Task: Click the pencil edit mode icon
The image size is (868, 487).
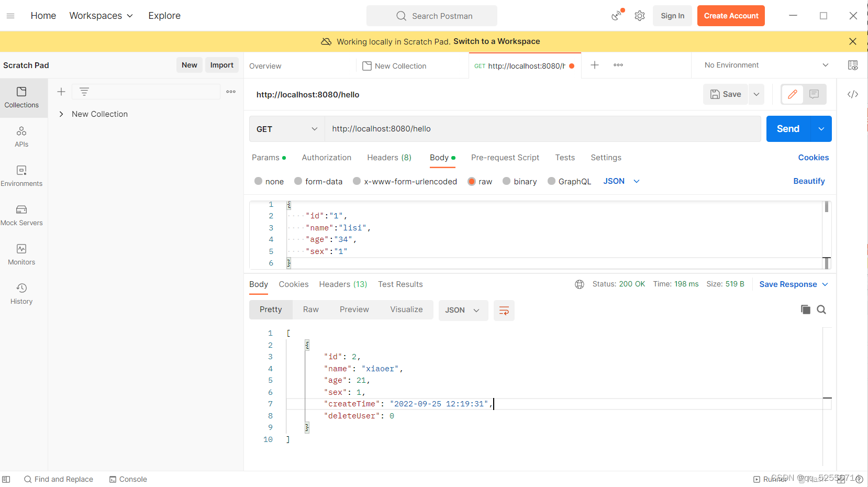Action: (x=793, y=94)
